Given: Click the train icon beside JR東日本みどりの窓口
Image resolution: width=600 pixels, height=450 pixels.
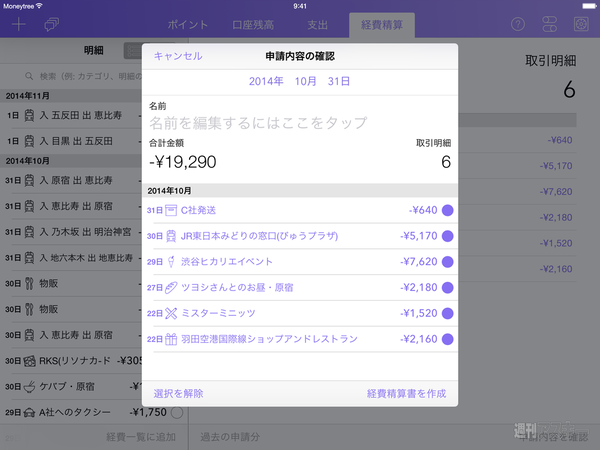Looking at the screenshot, I should pyautogui.click(x=171, y=236).
